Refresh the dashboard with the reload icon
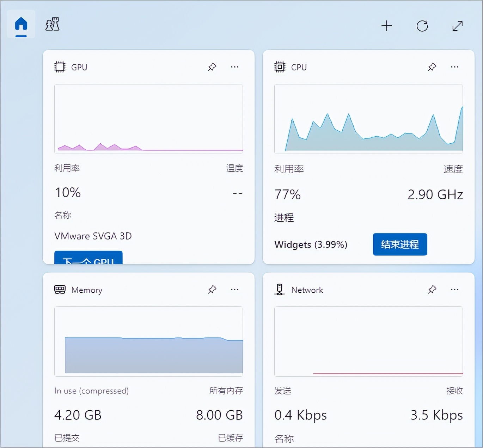The image size is (483, 448). tap(422, 26)
